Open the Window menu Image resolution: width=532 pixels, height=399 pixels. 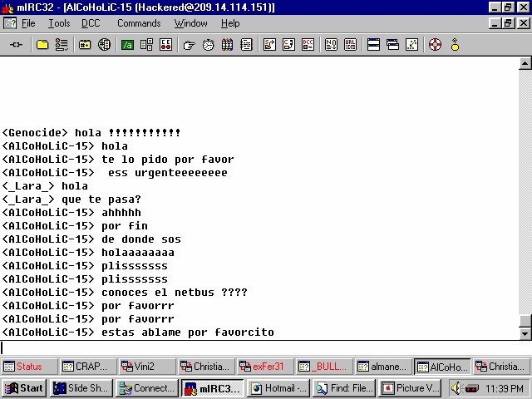(190, 23)
